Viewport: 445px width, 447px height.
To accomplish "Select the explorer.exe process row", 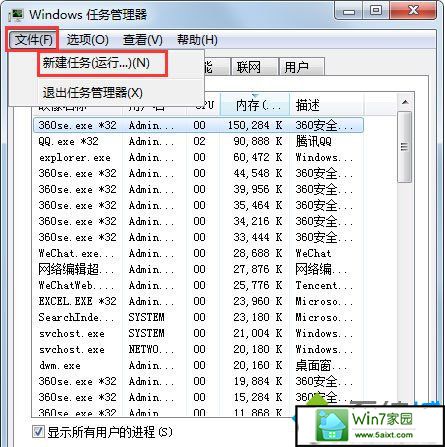I will point(198,157).
